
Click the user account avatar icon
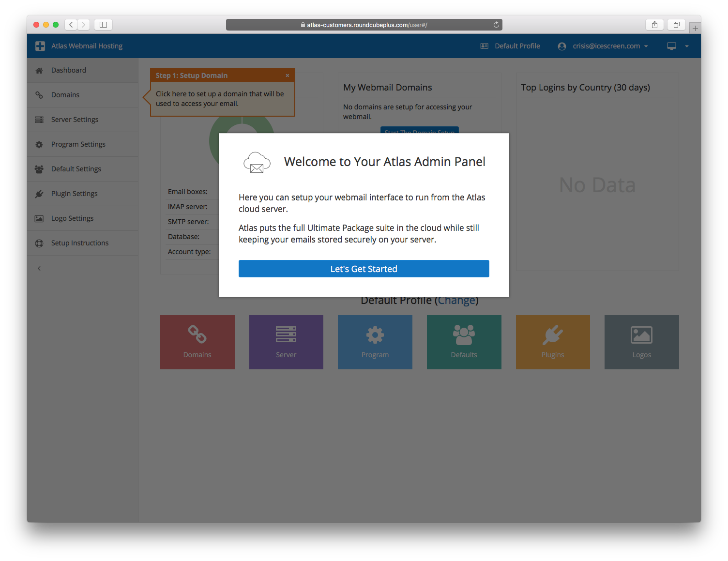(x=562, y=46)
